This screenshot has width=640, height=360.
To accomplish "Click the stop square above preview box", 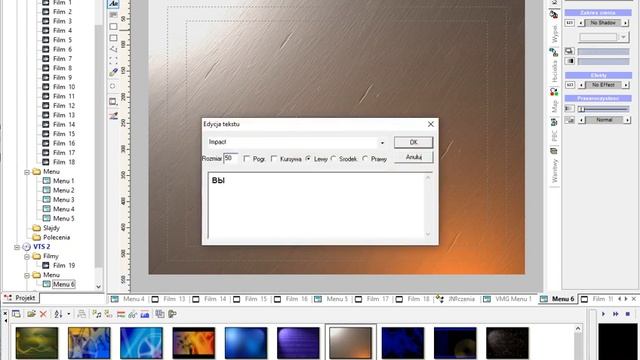I will 628,314.
